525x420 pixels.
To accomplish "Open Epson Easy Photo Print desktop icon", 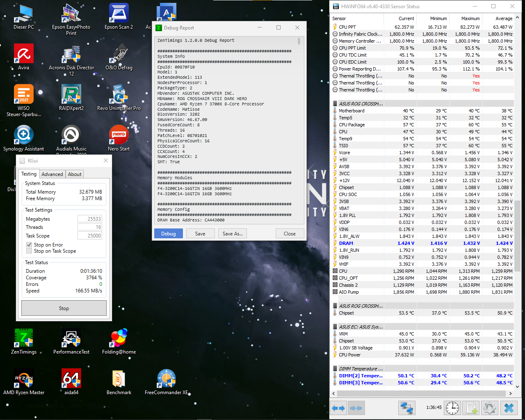I will tap(71, 20).
